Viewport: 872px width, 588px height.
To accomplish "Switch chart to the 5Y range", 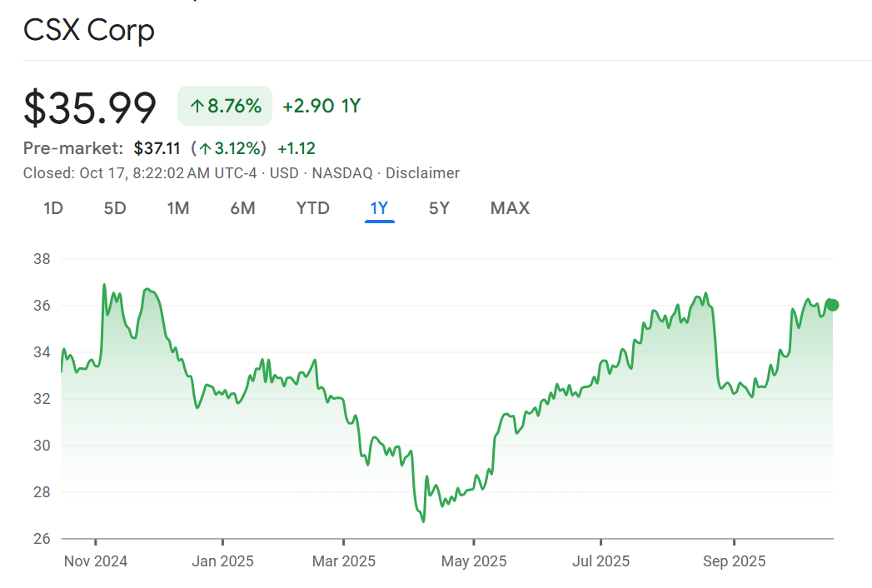I will coord(439,208).
